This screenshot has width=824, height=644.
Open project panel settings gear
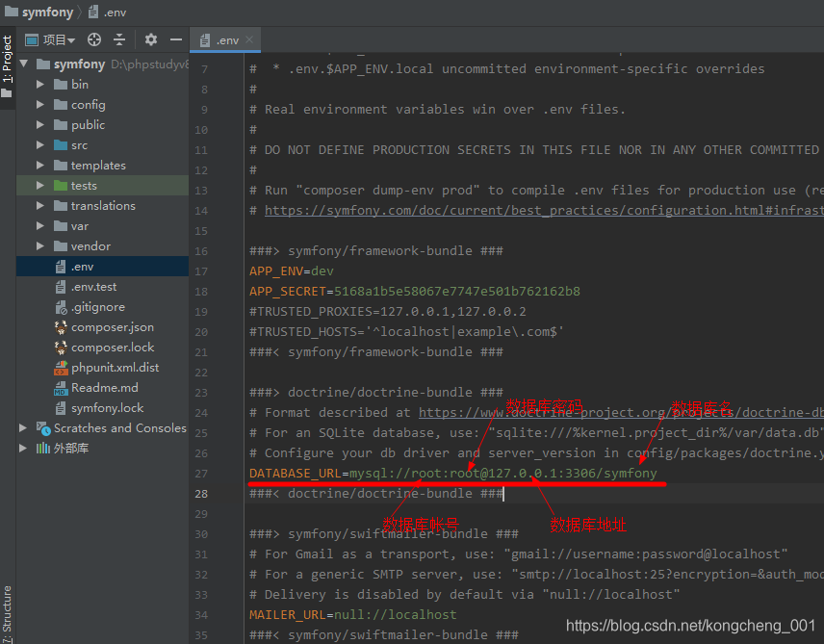[151, 39]
